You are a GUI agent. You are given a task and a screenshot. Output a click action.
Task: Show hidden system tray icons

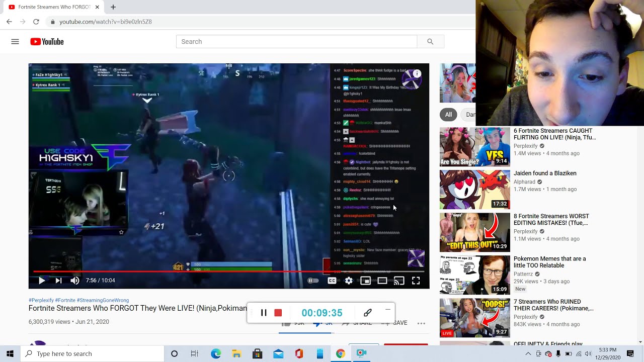click(x=528, y=354)
